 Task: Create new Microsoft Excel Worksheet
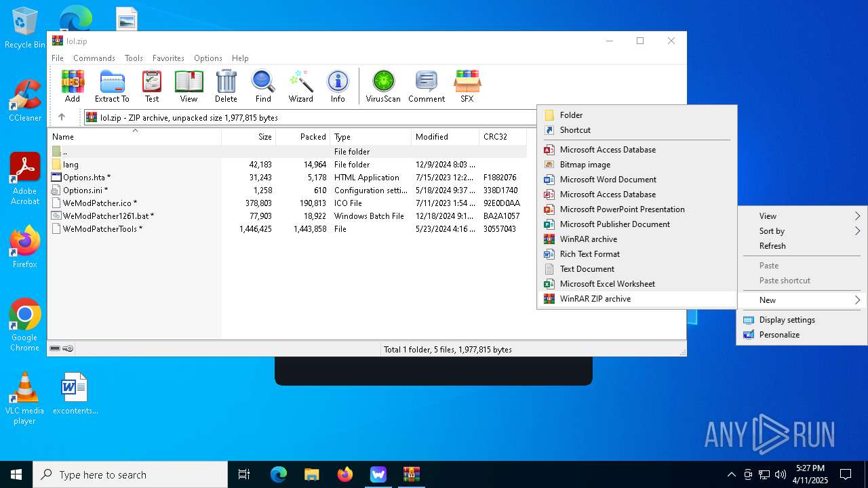pyautogui.click(x=637, y=284)
